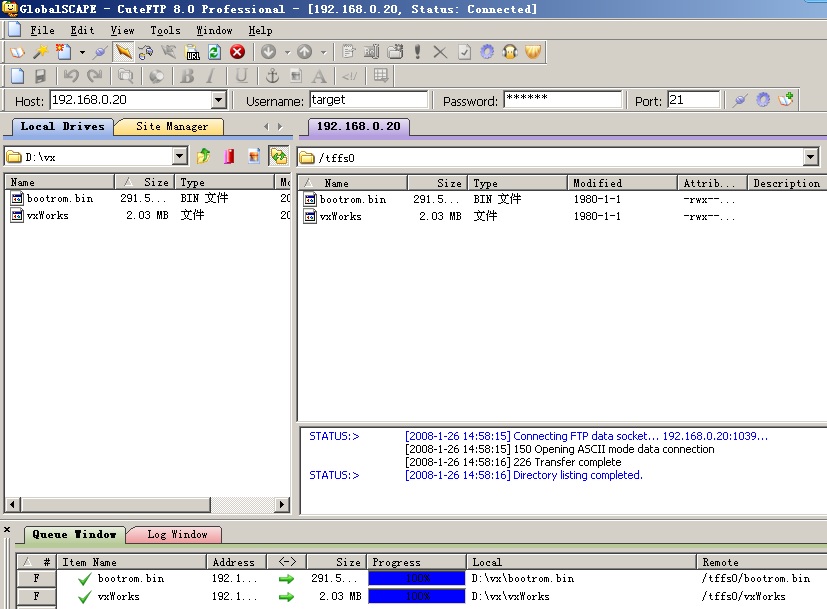
Task: Expand the local path D:\vx dropdown
Action: tap(180, 156)
